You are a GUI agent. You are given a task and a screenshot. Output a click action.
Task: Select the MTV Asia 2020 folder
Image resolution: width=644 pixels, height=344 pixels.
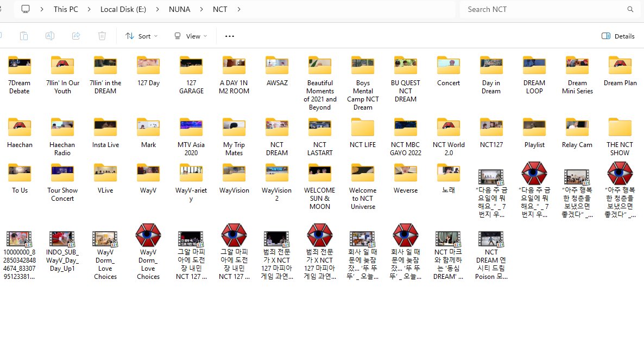tap(191, 137)
